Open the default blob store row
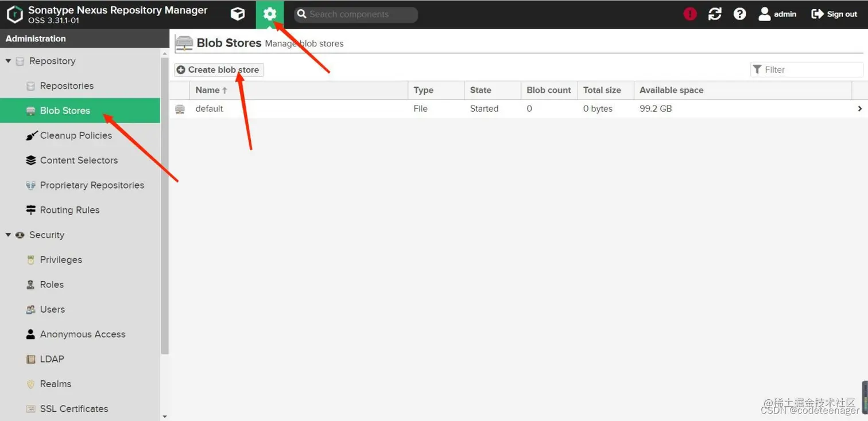 click(x=520, y=108)
